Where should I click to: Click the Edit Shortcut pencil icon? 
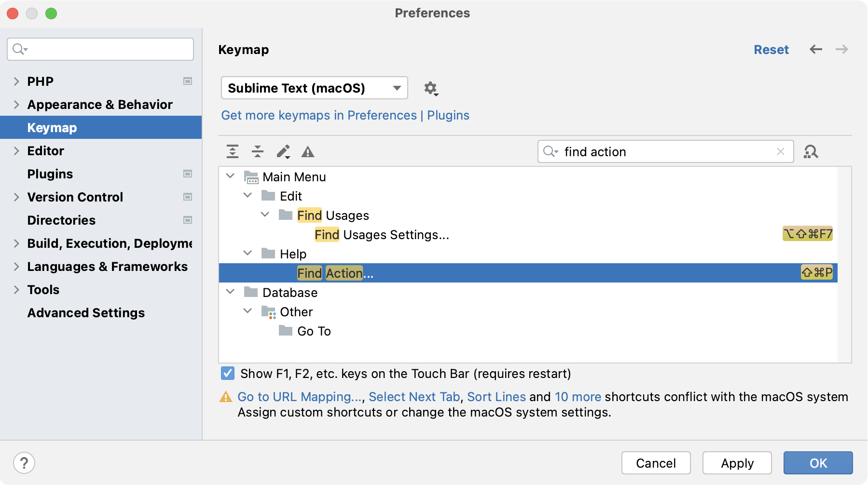[283, 152]
